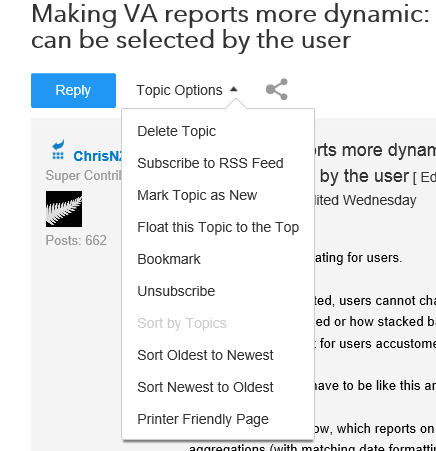This screenshot has height=451, width=436.
Task: Click the Topic Options label
Action: pos(179,90)
